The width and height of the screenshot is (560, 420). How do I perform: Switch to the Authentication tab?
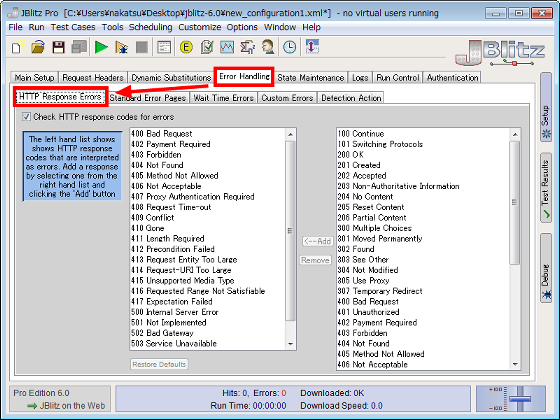[452, 78]
